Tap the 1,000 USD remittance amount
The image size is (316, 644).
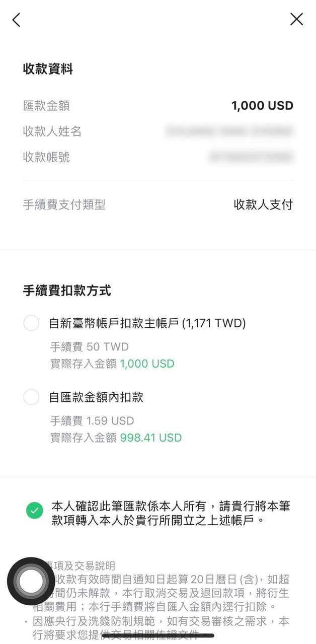pos(262,105)
